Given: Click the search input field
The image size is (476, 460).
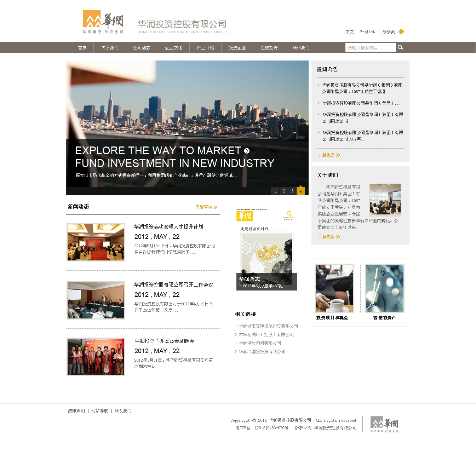Looking at the screenshot, I should click(x=370, y=47).
